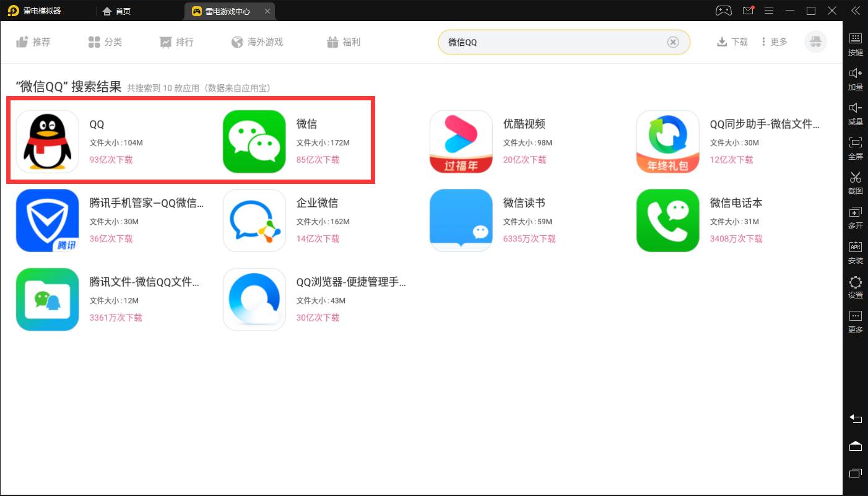This screenshot has height=496, width=868.
Task: Go to the 排行 rankings section
Action: click(x=177, y=42)
